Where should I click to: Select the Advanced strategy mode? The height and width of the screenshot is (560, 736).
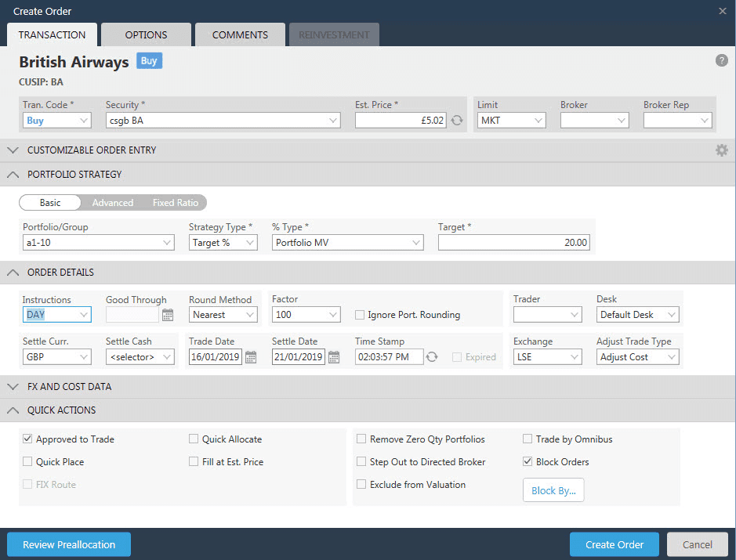click(113, 203)
